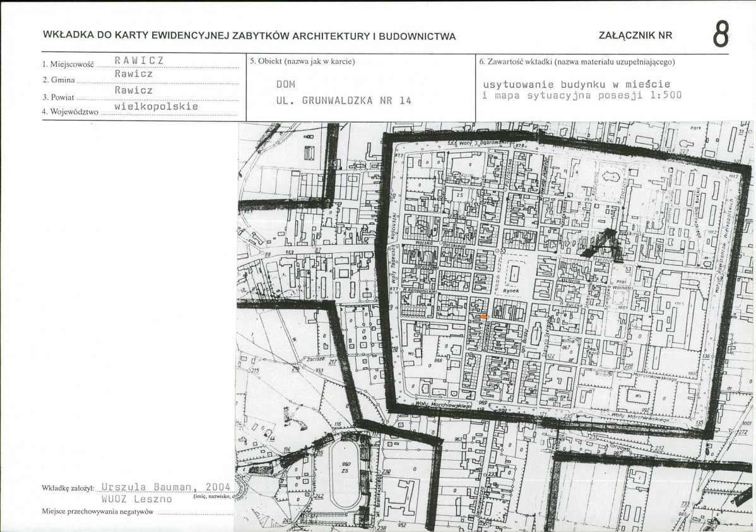Click the Rynek square label on the map
756x532 pixels.
click(x=511, y=291)
